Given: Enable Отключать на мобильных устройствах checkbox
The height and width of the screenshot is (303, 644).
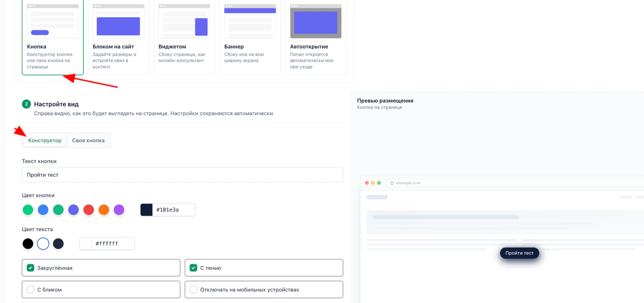Looking at the screenshot, I should point(193,289).
